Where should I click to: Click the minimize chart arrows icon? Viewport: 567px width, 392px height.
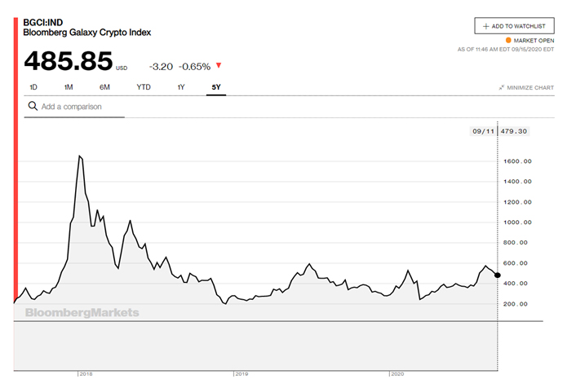[x=502, y=87]
